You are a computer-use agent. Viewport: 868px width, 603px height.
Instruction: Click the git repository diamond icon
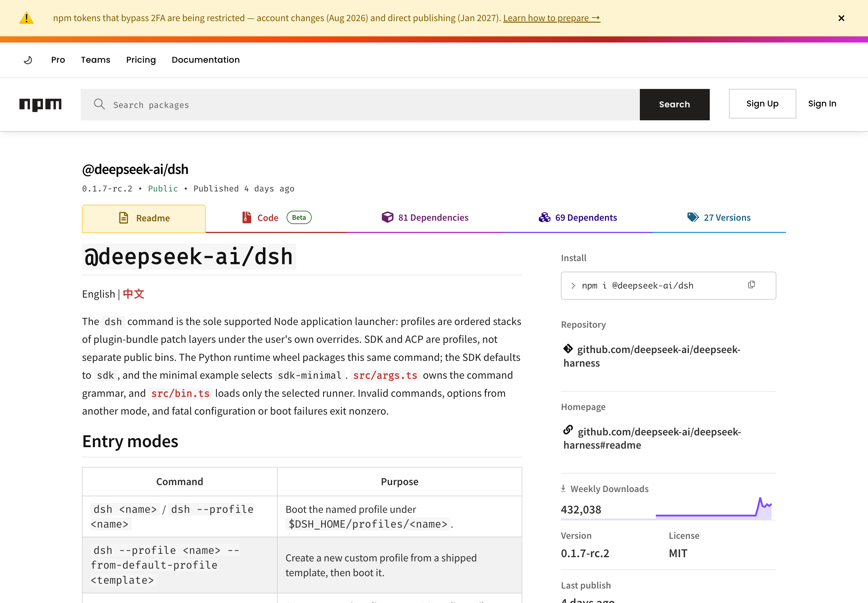click(x=568, y=348)
